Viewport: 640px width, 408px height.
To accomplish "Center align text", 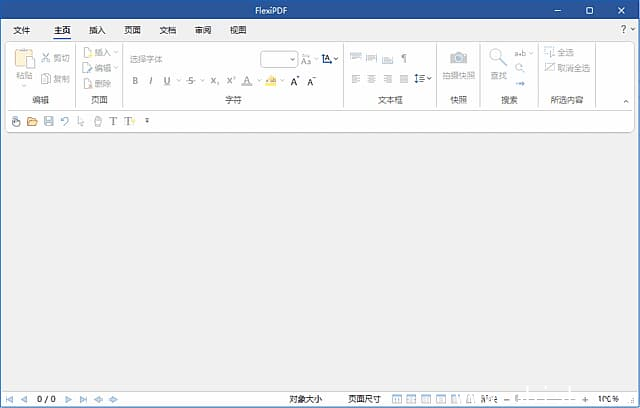I will [x=371, y=79].
